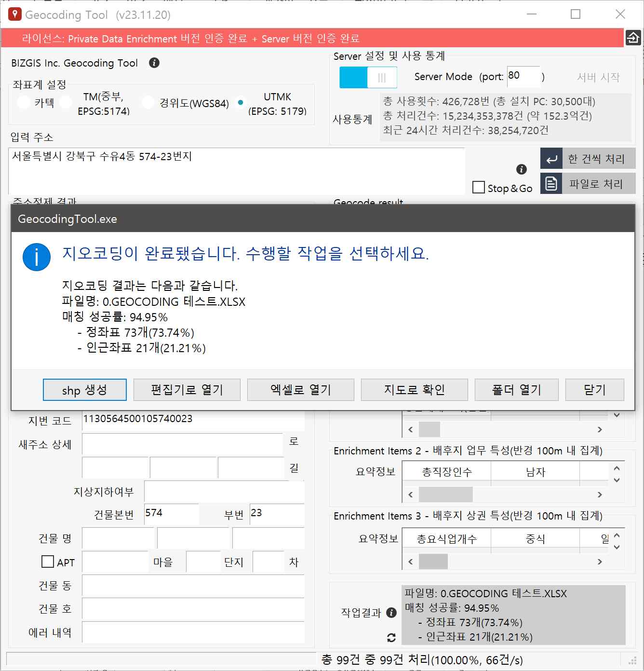644x671 pixels.
Task: Click the red license status banner
Action: [312, 38]
